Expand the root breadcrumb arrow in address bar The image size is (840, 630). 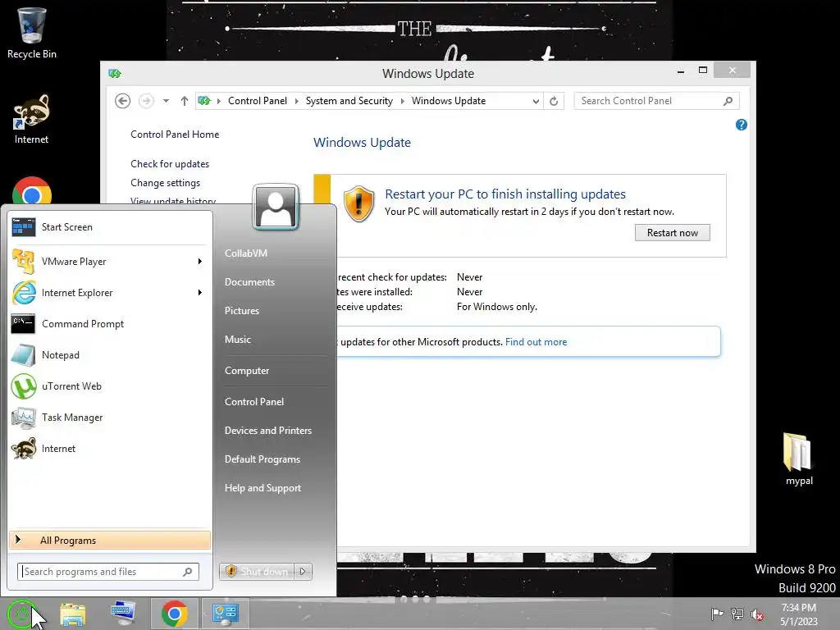point(218,101)
